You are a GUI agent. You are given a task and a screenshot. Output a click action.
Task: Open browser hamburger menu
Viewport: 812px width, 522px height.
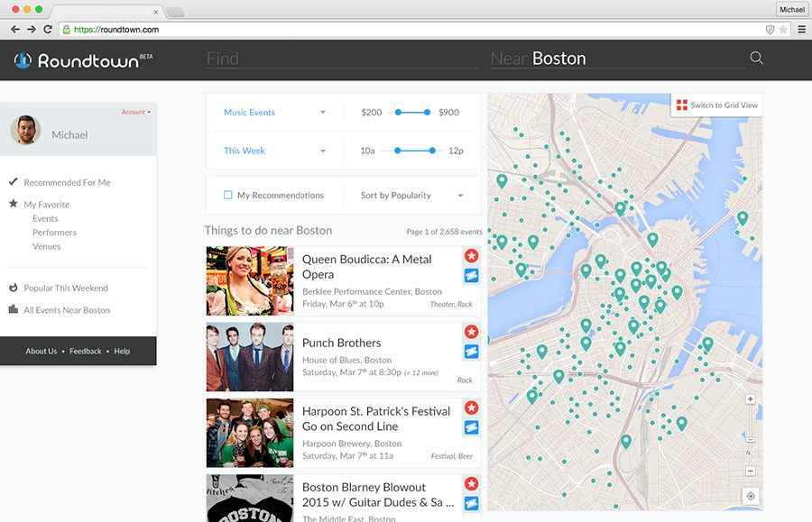(x=802, y=30)
